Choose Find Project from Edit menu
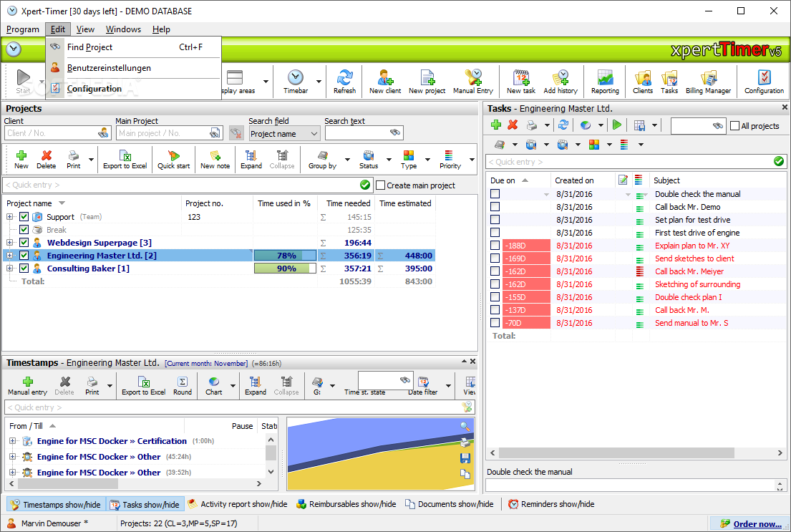Viewport: 791px width, 532px height. click(134, 47)
